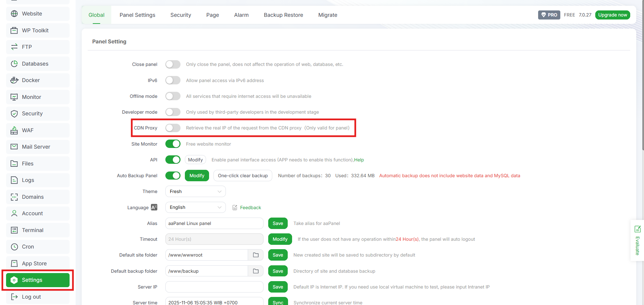Click Modify button next to API
The width and height of the screenshot is (644, 305).
pos(195,160)
